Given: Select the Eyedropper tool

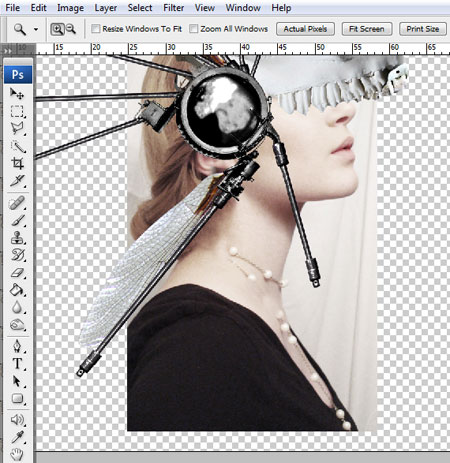Looking at the screenshot, I should (17, 437).
